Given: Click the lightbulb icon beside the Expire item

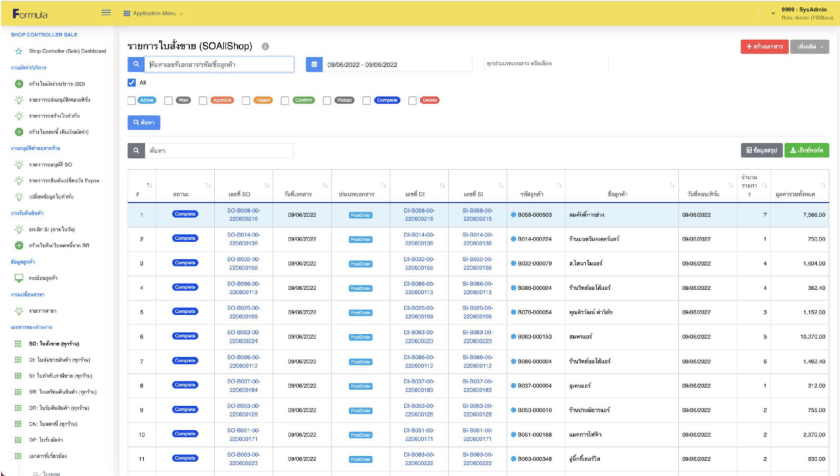Looking at the screenshot, I should coord(19,180).
